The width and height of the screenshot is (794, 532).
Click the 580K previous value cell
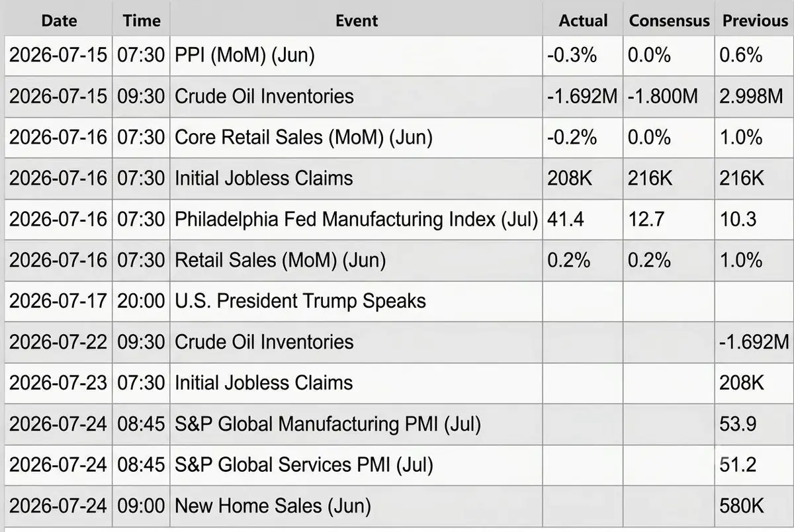click(754, 506)
